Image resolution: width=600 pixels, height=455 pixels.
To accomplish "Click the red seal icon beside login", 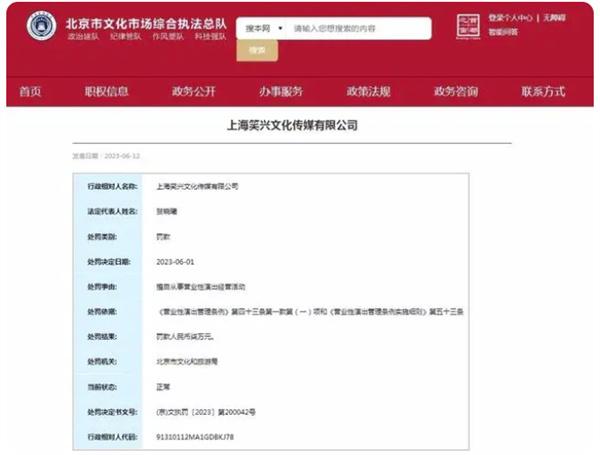I will (468, 26).
